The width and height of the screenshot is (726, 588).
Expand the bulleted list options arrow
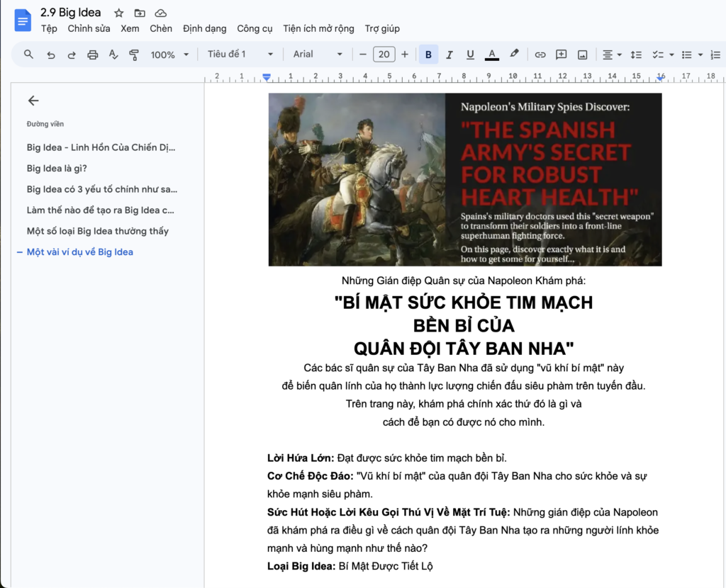(x=700, y=55)
